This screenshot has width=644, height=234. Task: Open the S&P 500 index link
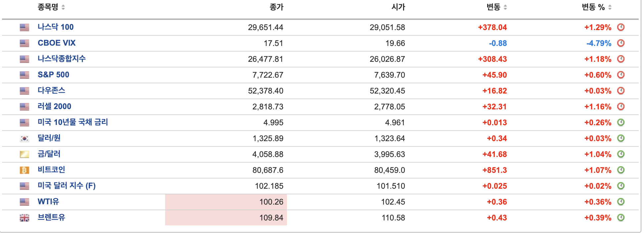pos(53,75)
